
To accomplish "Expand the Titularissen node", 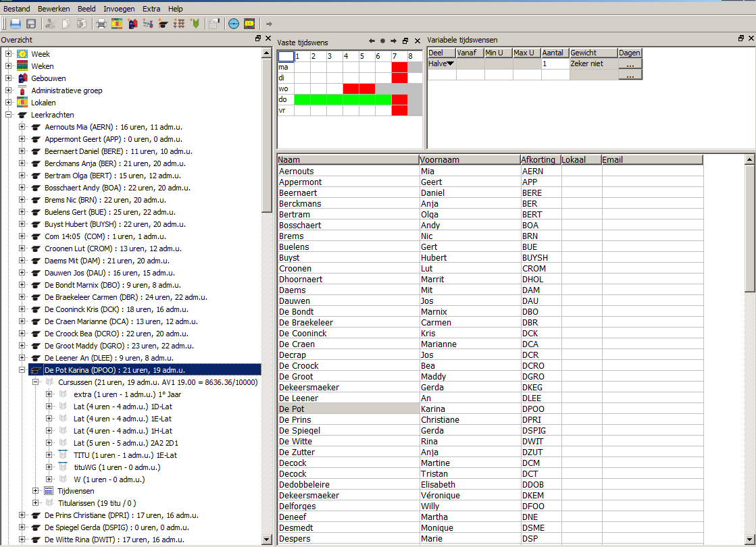I will (x=36, y=502).
